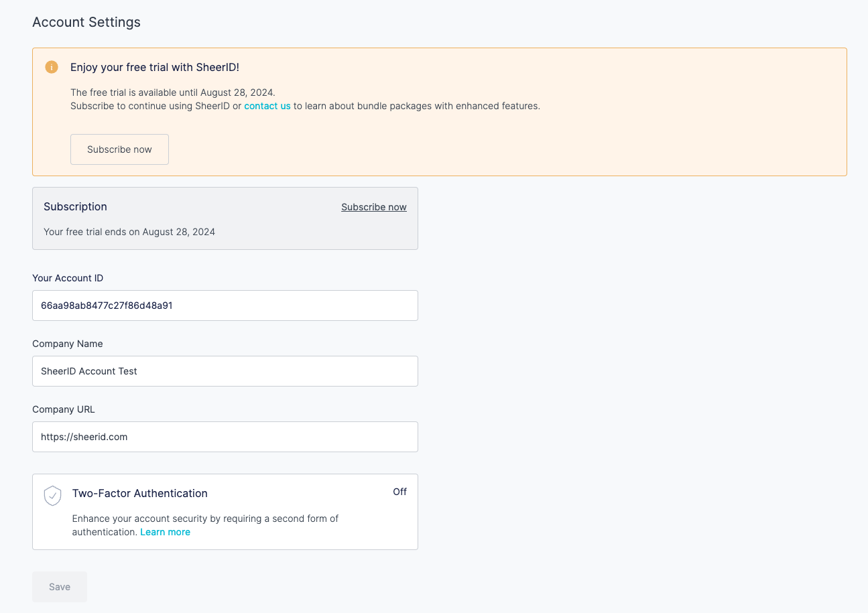Focus the Company Name input field
This screenshot has height=613, width=868.
point(225,371)
